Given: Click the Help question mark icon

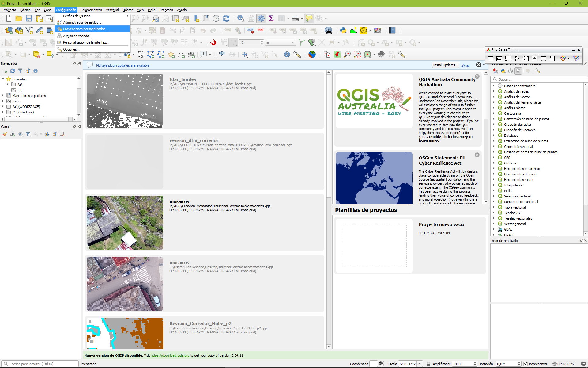Looking at the screenshot, I should click(393, 30).
